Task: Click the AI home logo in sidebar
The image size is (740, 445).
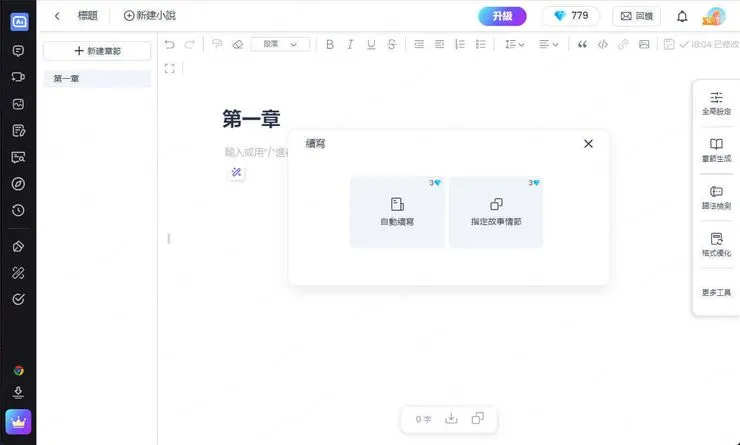Action: point(19,22)
